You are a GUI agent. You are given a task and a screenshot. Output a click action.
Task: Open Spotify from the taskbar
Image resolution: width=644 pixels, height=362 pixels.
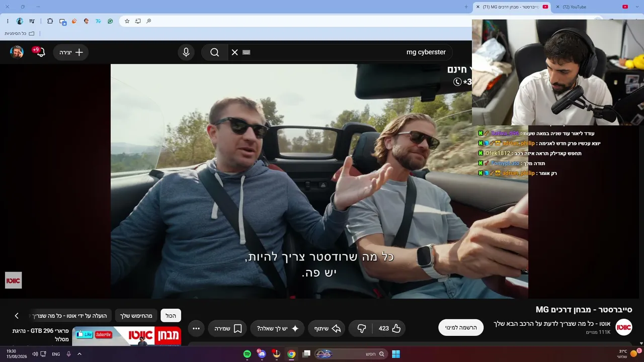click(x=247, y=354)
